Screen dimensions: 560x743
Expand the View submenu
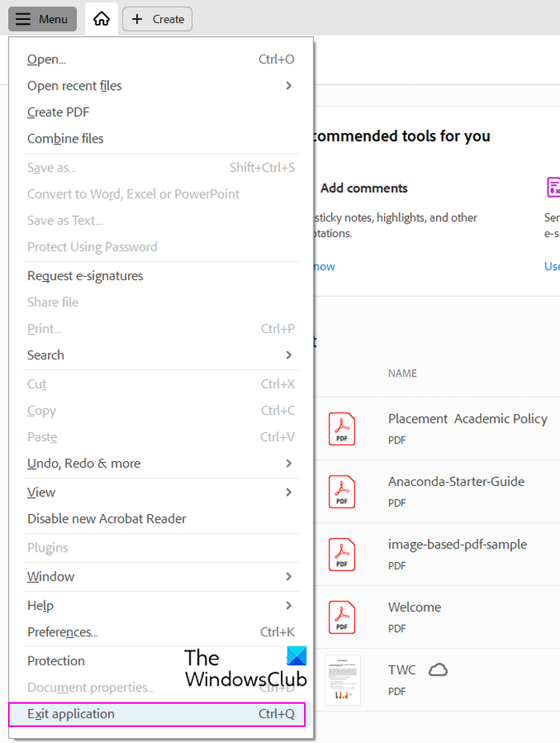click(x=160, y=492)
